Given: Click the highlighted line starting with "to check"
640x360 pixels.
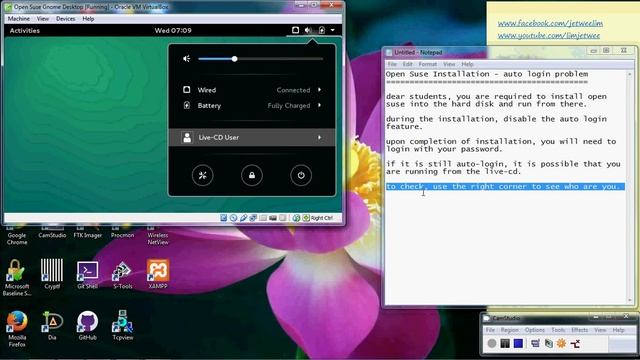Looking at the screenshot, I should tap(505, 187).
